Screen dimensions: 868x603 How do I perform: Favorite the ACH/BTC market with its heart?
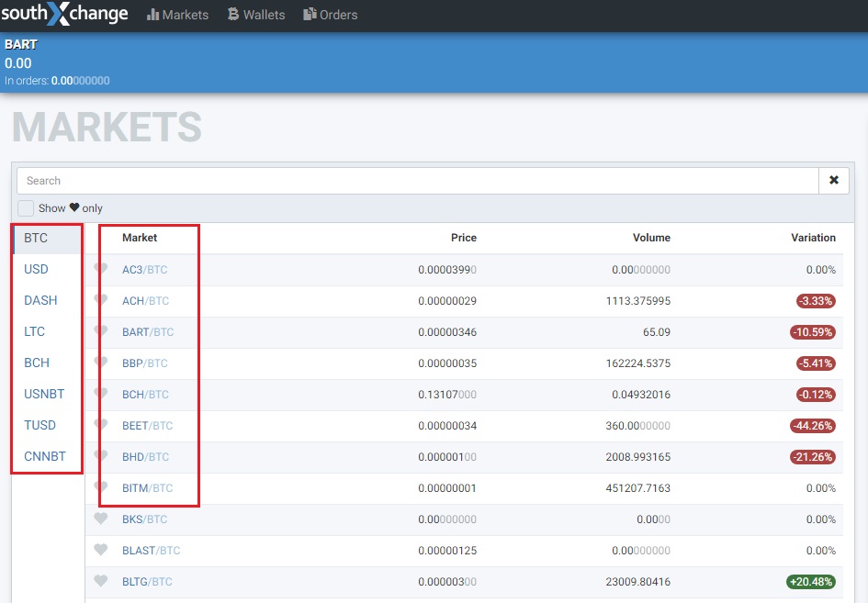(101, 299)
